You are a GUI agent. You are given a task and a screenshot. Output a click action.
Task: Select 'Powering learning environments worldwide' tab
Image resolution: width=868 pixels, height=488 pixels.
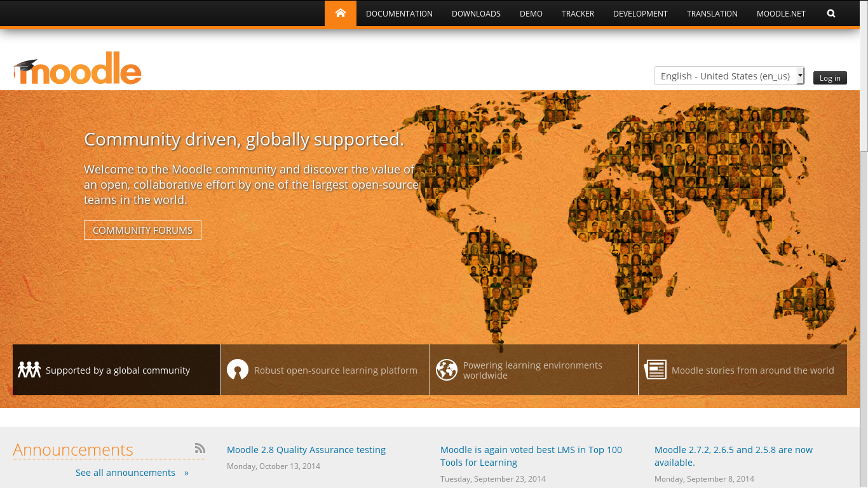click(x=534, y=370)
